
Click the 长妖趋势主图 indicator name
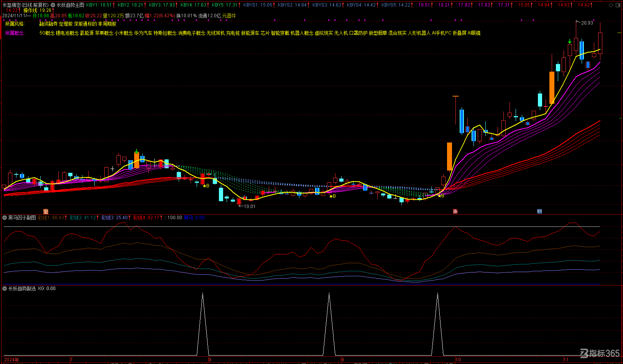(x=71, y=5)
